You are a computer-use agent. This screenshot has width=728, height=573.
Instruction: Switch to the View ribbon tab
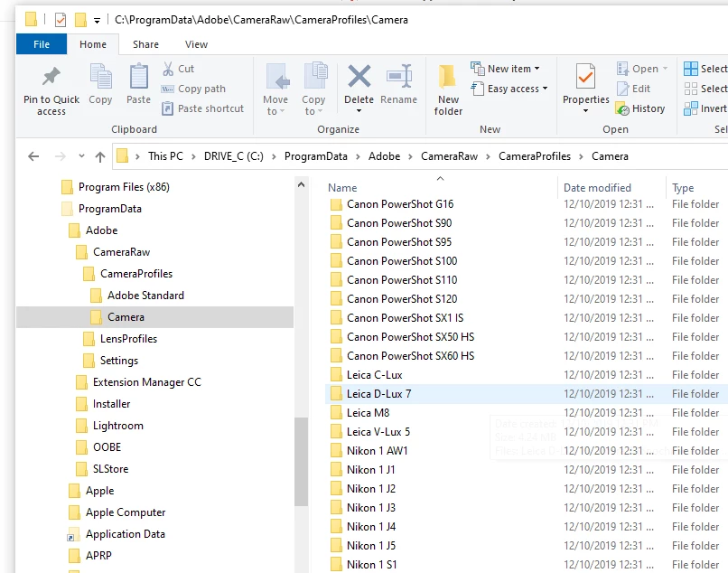(196, 44)
